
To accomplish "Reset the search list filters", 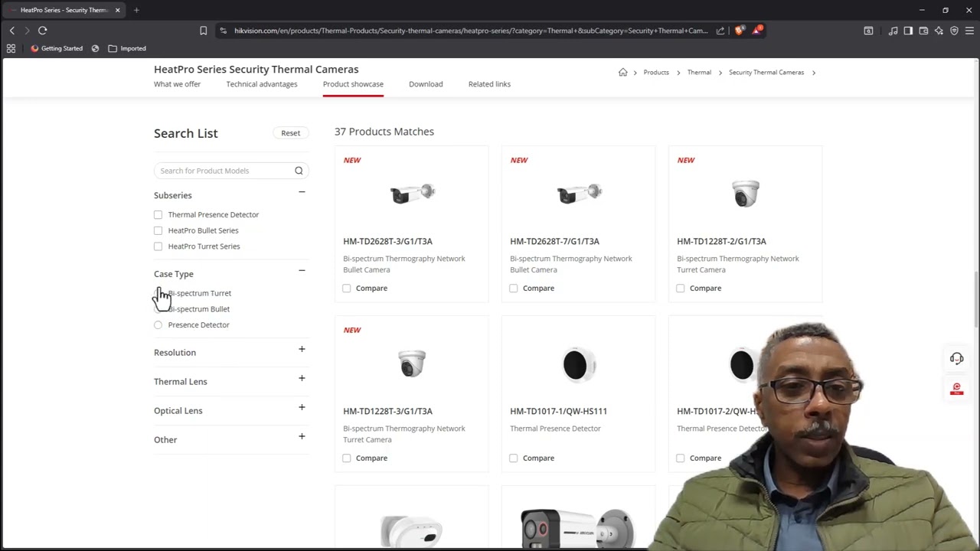I will [x=290, y=133].
